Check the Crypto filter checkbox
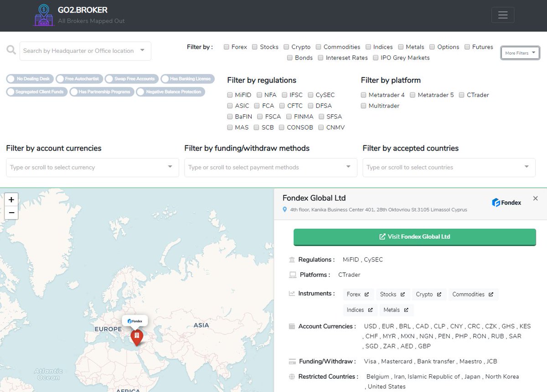 click(x=286, y=47)
